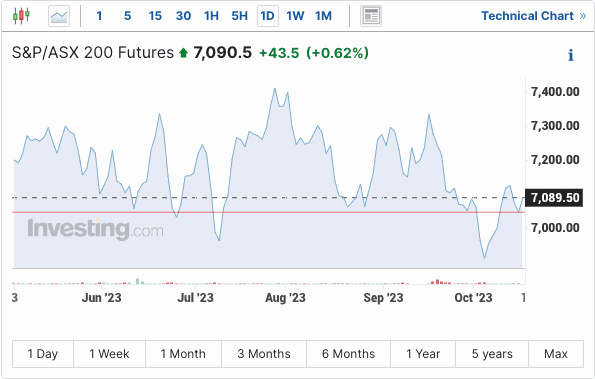Image resolution: width=595 pixels, height=379 pixels.
Task: Click the blue info icon
Action: (570, 55)
